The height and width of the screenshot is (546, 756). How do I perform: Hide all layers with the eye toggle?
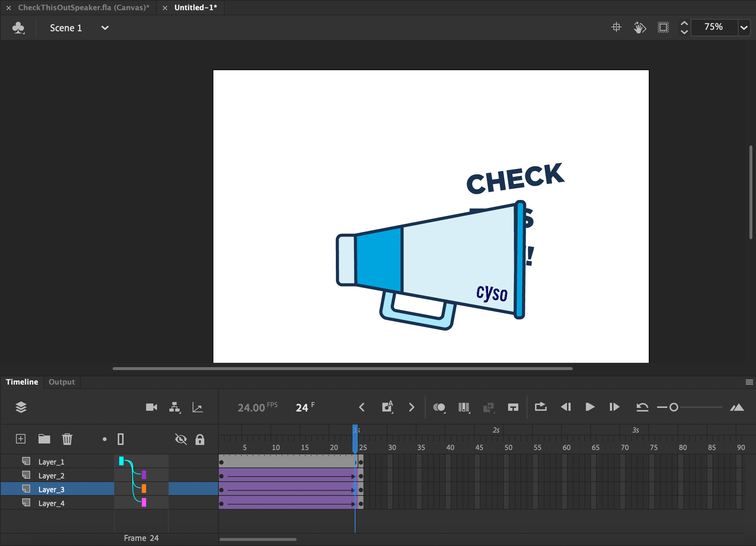(181, 439)
